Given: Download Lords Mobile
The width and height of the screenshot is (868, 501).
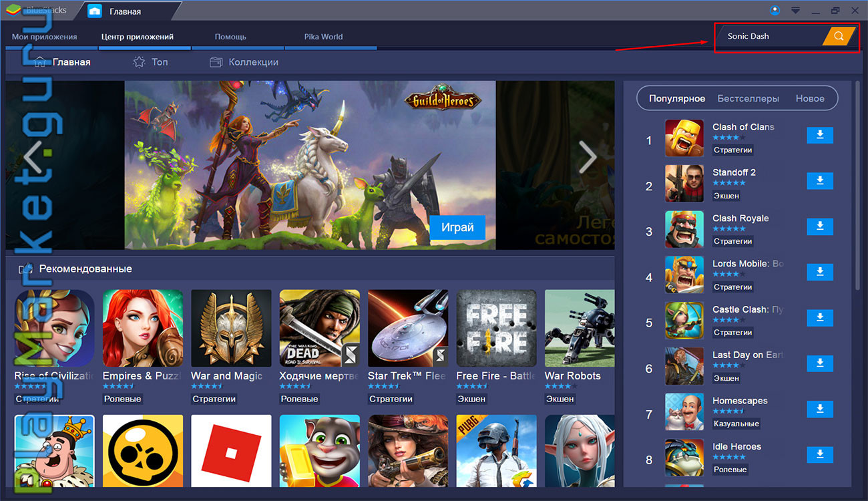Looking at the screenshot, I should [x=820, y=273].
